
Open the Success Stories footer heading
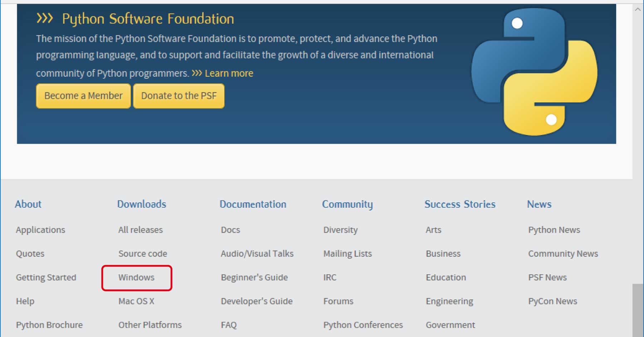460,204
